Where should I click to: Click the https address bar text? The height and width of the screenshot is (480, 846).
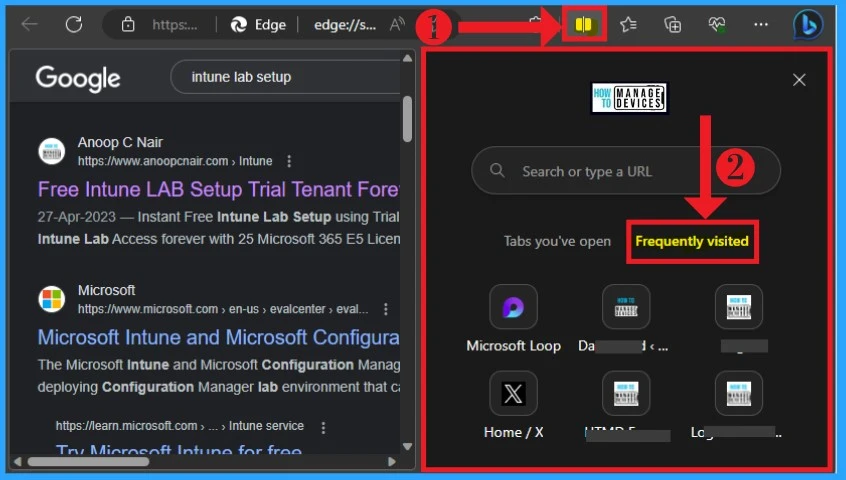coord(175,25)
